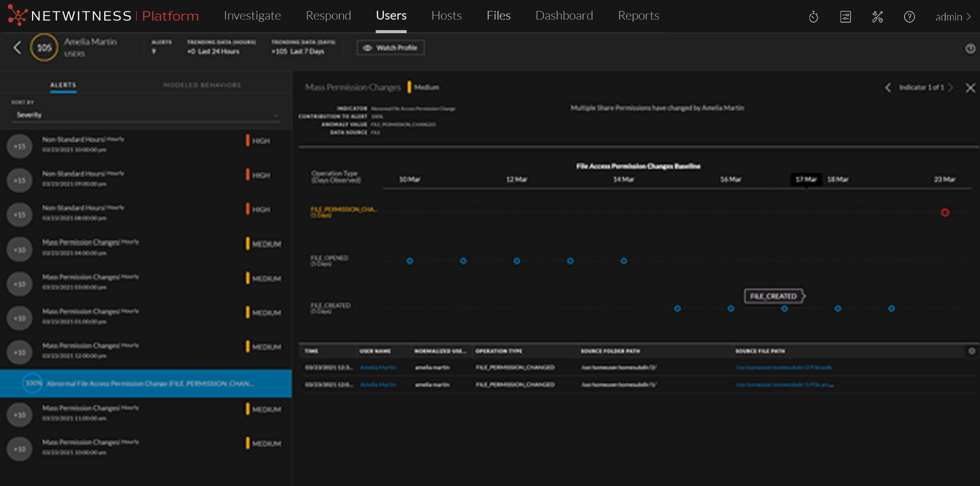Viewport: 980px width, 486px height.
Task: Open the admin tools wrench icon
Action: click(877, 17)
